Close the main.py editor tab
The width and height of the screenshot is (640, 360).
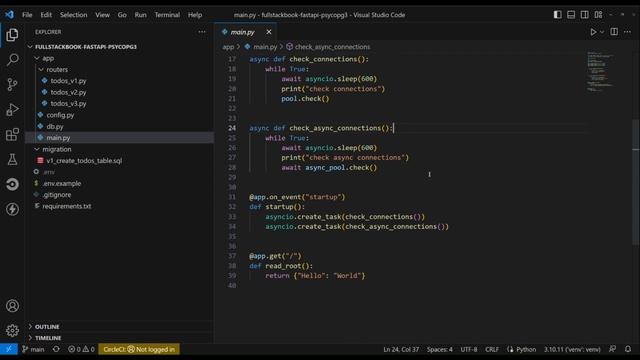click(x=269, y=32)
